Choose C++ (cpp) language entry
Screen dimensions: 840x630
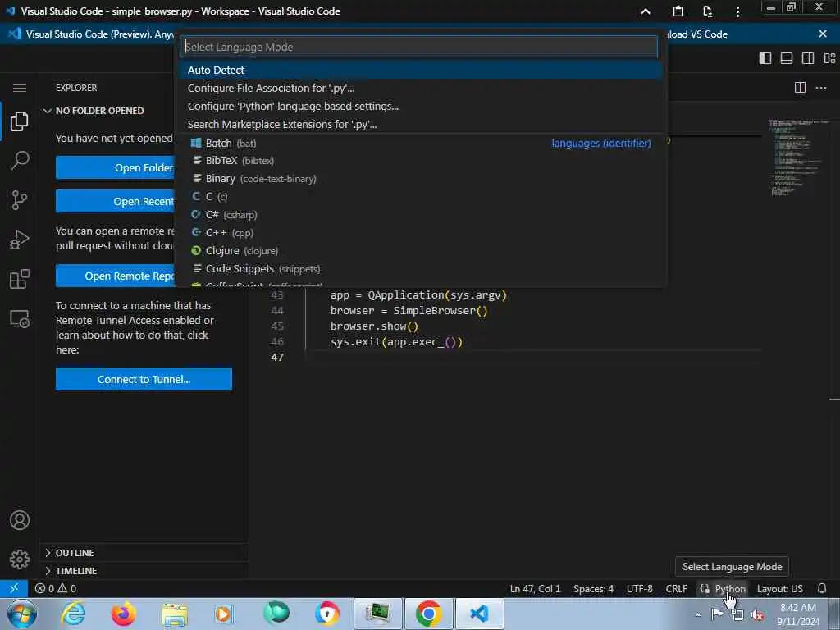click(421, 232)
